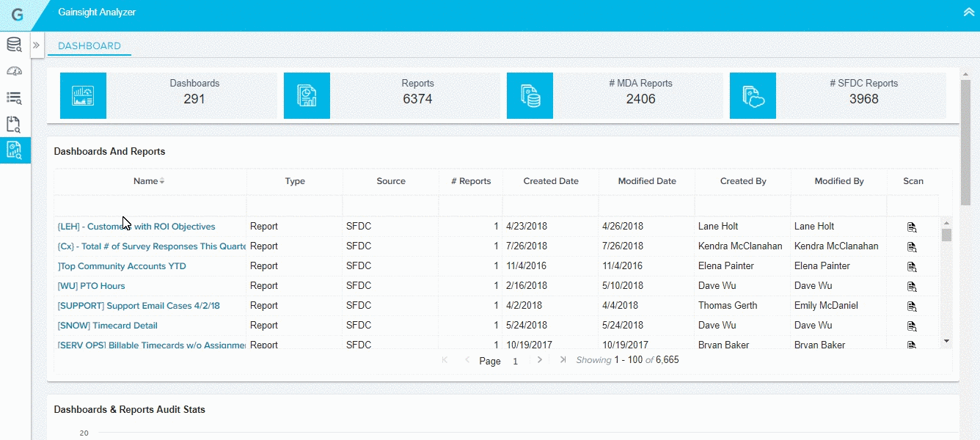
Task: Collapse the header with top-right chevrons
Action: [x=968, y=12]
